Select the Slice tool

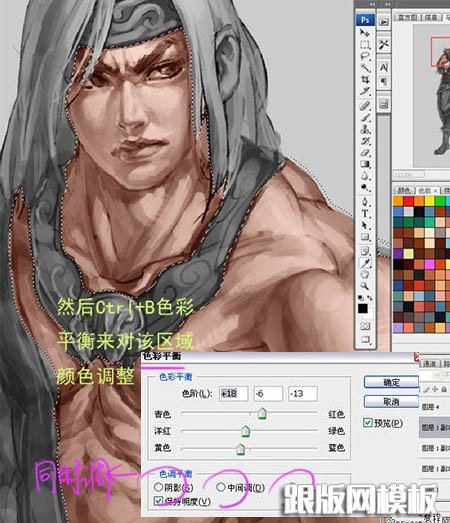365,91
